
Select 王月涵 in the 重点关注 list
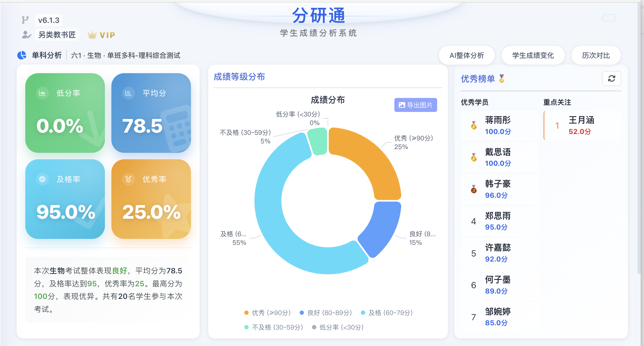(x=581, y=121)
